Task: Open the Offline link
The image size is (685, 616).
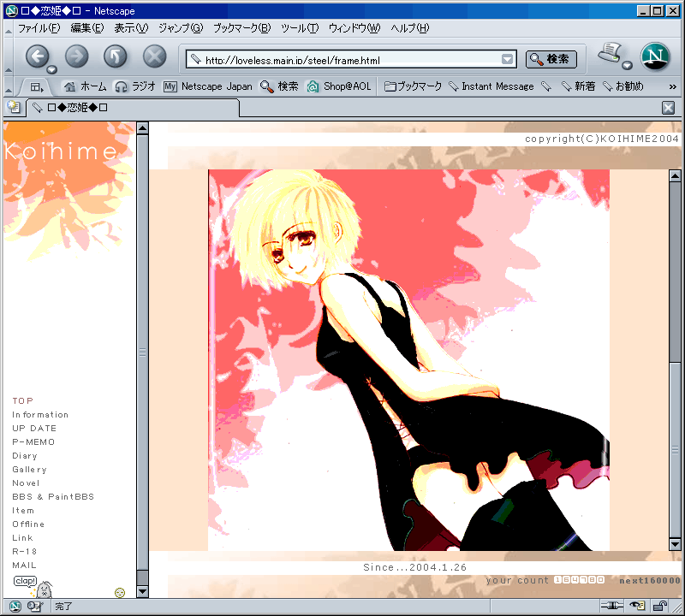Action: point(28,524)
